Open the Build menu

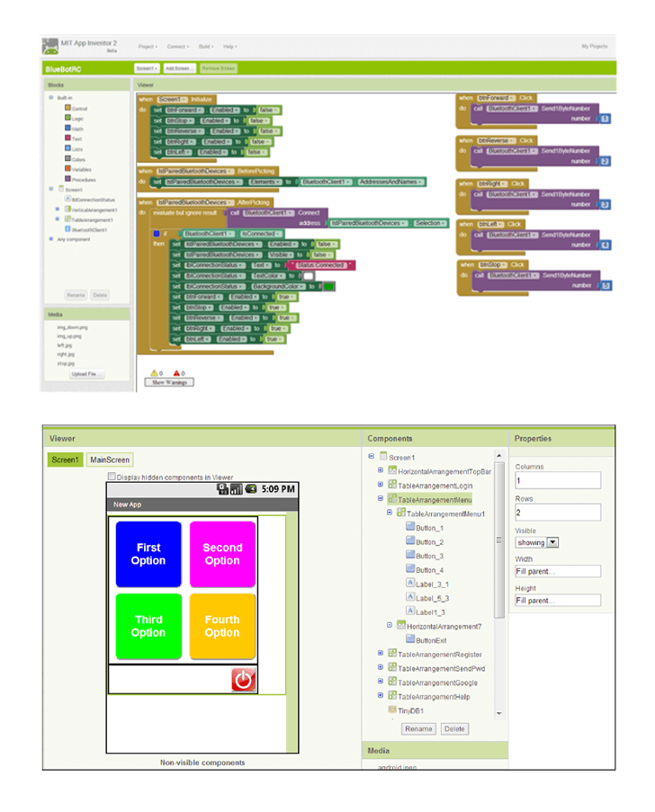pyautogui.click(x=206, y=46)
